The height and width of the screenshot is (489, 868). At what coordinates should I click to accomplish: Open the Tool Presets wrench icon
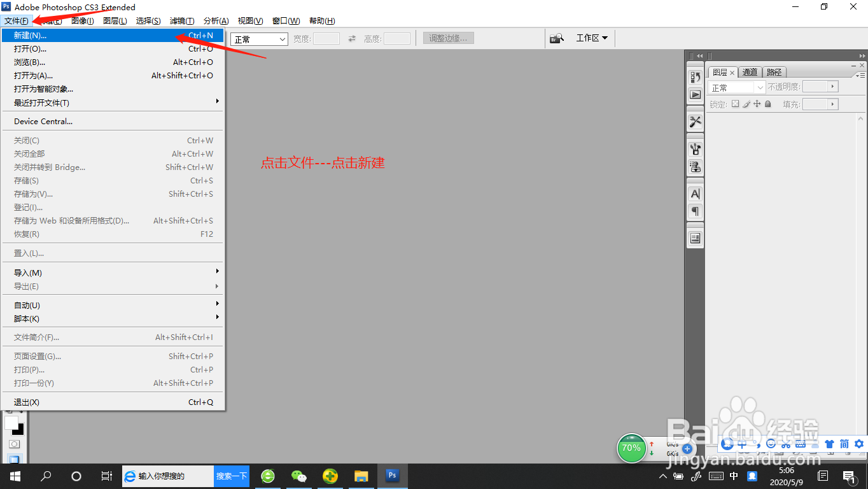click(695, 122)
